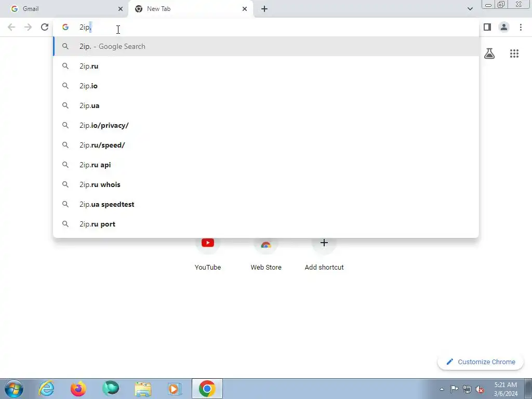Pick the '2ip.ua speedtest' suggestion
532x399 pixels.
point(266,204)
